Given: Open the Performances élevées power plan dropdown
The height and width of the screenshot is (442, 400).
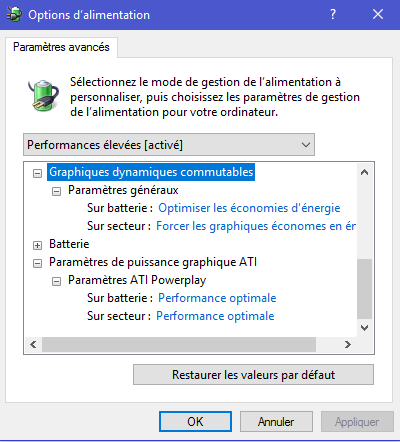Looking at the screenshot, I should [169, 145].
